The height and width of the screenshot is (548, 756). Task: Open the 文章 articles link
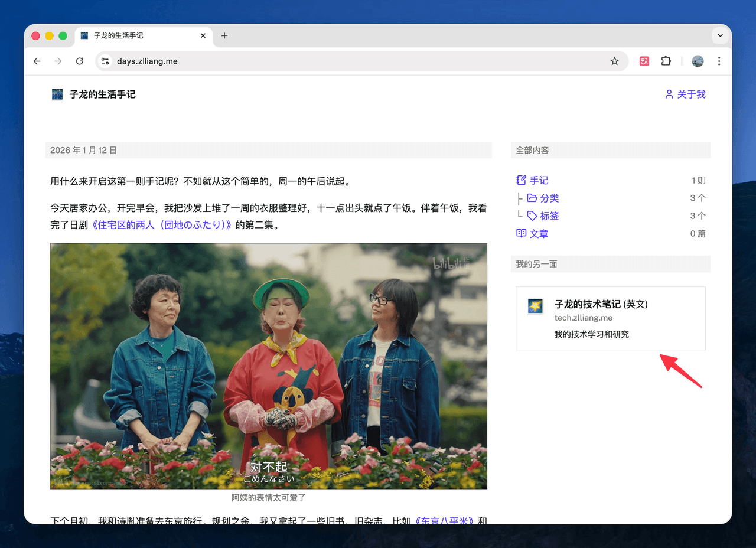point(539,234)
